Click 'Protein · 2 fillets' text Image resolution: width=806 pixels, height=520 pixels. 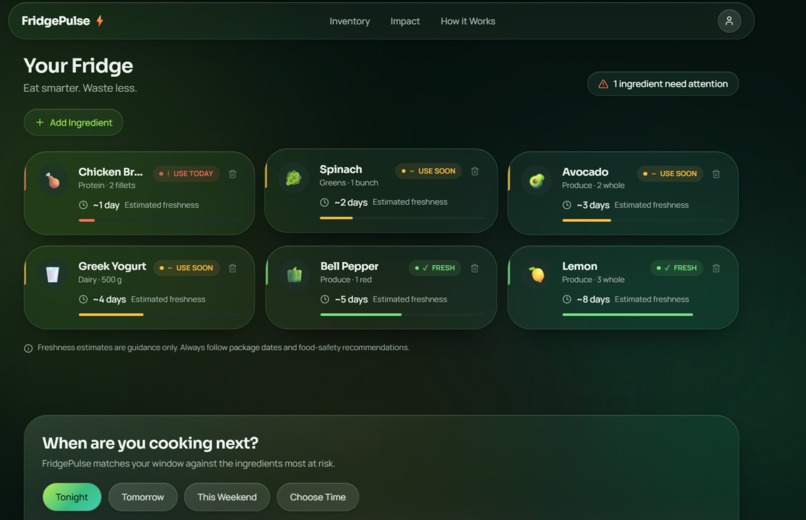click(107, 185)
